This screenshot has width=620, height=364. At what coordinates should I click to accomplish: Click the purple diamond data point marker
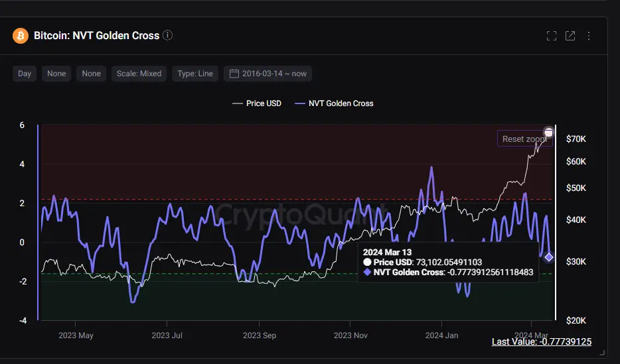click(x=549, y=257)
